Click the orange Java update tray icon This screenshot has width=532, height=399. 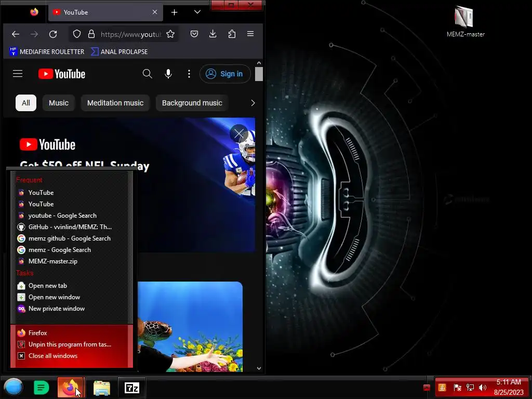(x=442, y=388)
